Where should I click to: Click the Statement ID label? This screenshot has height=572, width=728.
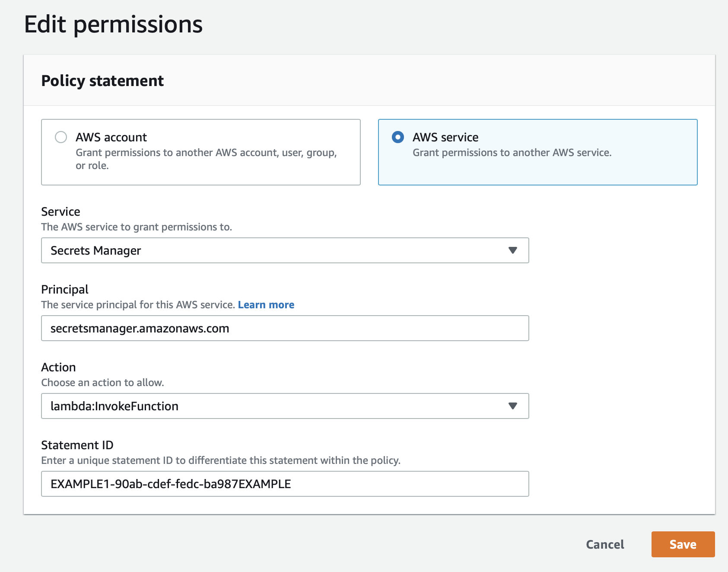(77, 445)
